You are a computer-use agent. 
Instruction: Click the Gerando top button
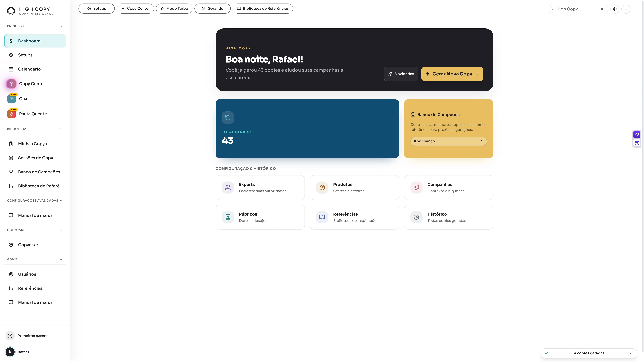212,9
